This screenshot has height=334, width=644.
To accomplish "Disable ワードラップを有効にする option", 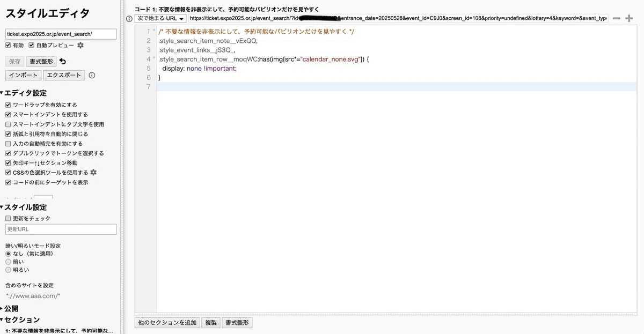I will pyautogui.click(x=8, y=105).
